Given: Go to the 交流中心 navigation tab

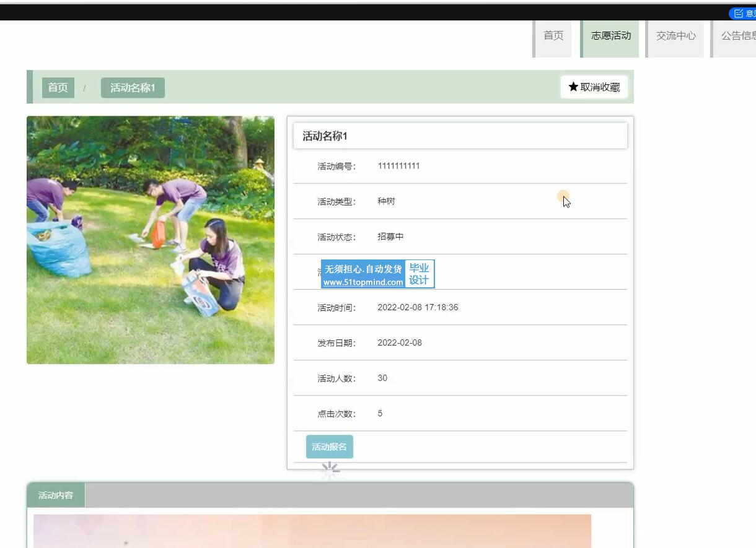Looking at the screenshot, I should (x=675, y=38).
